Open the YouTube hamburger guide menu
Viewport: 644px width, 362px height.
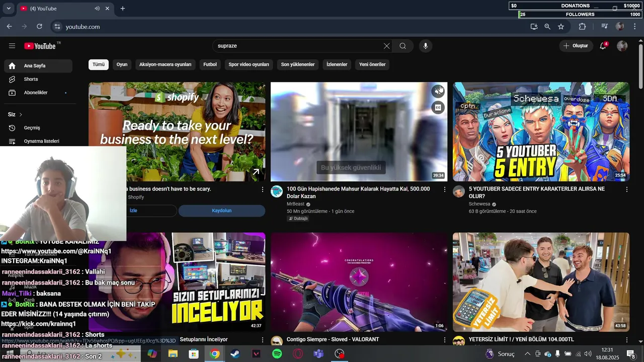[12, 46]
